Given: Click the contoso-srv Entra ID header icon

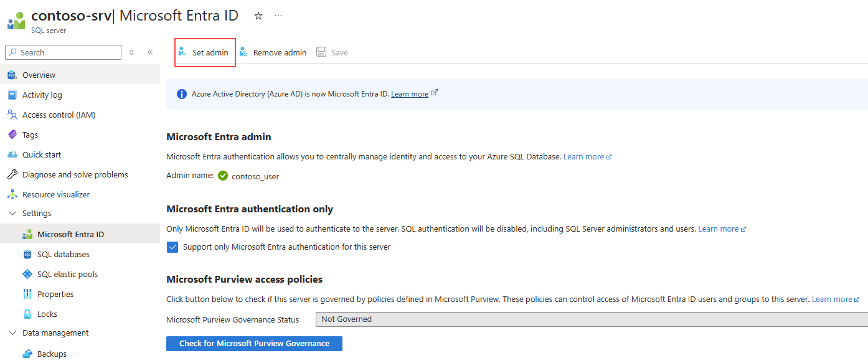Looking at the screenshot, I should pyautogui.click(x=16, y=21).
